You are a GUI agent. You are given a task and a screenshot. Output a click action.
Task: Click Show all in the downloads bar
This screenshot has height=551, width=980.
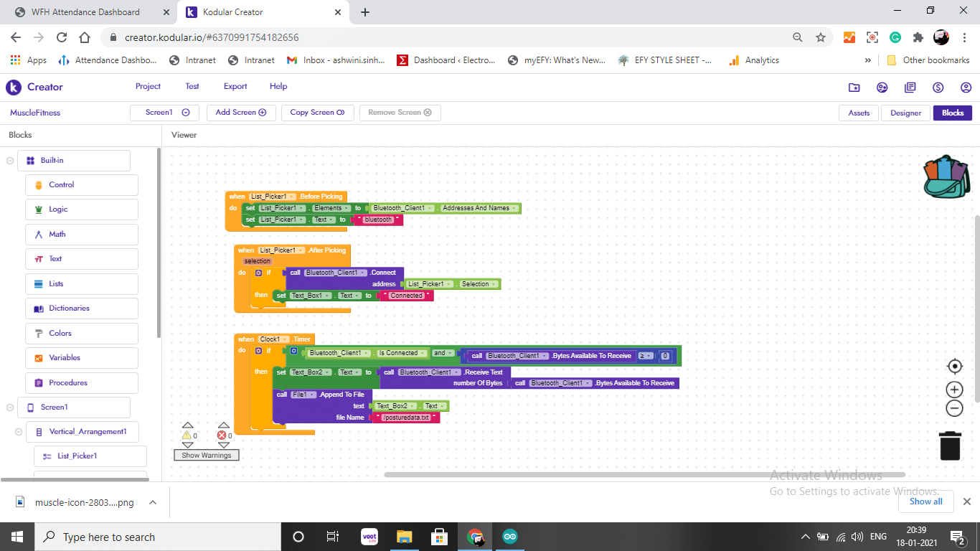pos(926,501)
